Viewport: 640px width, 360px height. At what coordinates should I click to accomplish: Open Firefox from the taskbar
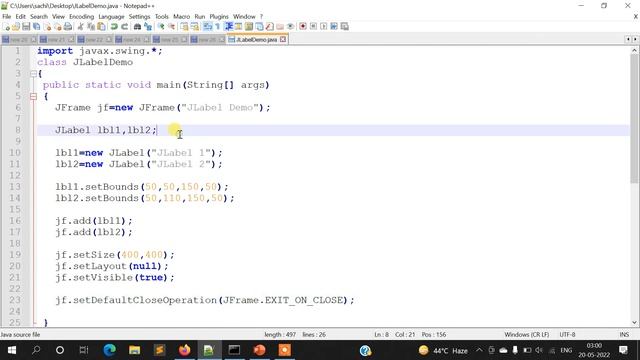click(184, 350)
